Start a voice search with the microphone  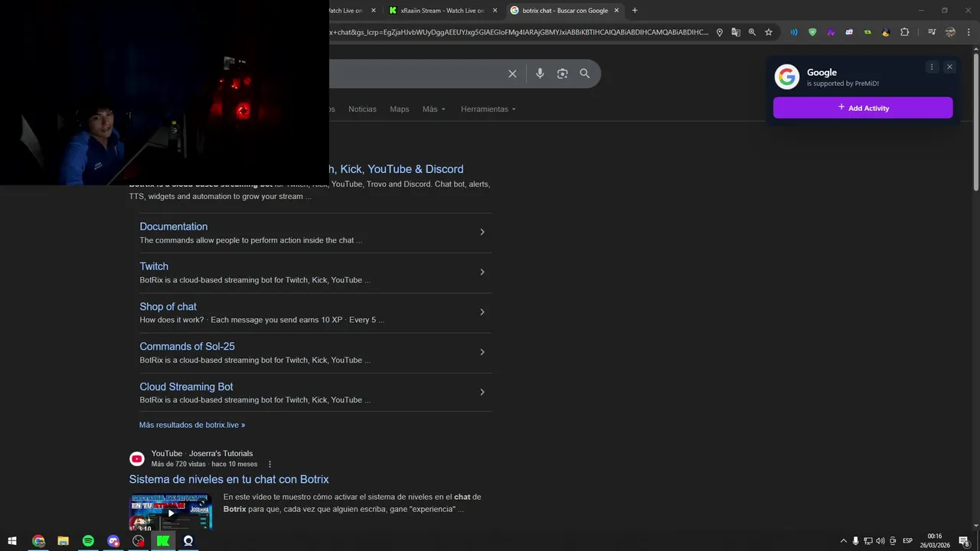pos(540,73)
